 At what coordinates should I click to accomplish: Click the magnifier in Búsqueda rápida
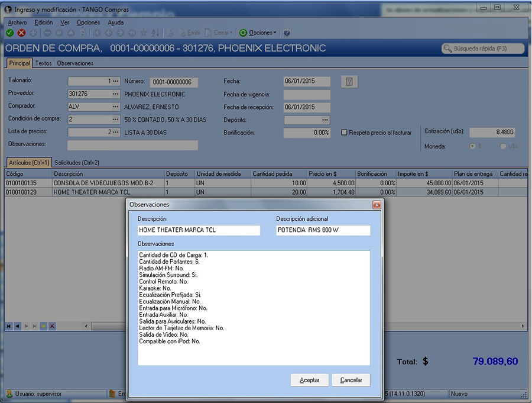447,49
